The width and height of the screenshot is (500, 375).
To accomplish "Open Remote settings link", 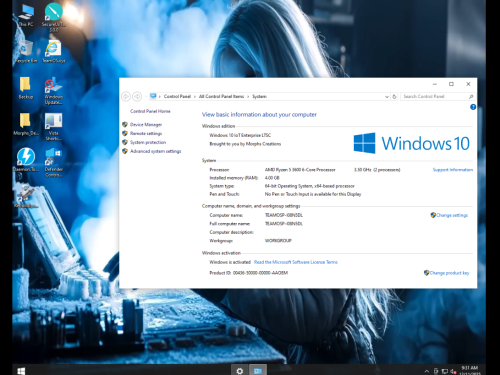I will [x=146, y=133].
